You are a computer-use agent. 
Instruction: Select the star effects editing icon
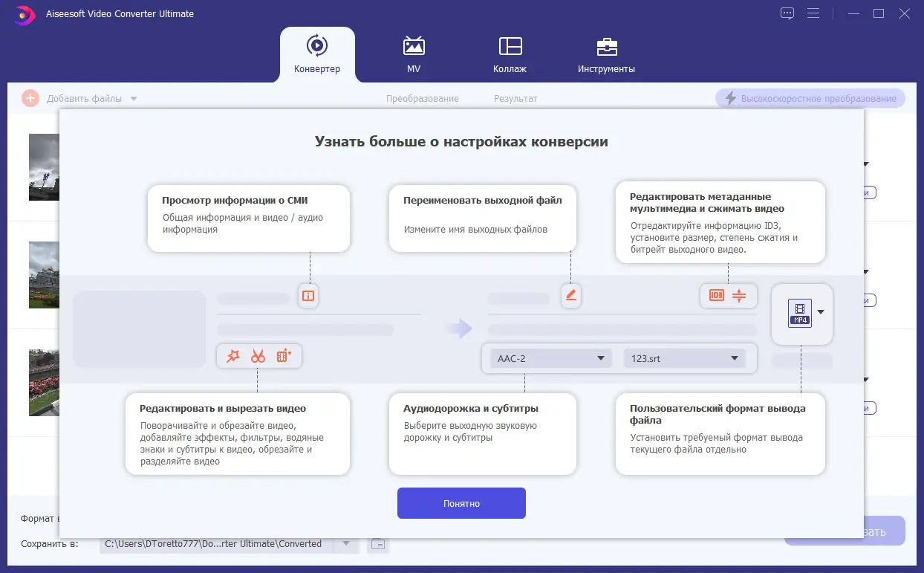tap(232, 356)
